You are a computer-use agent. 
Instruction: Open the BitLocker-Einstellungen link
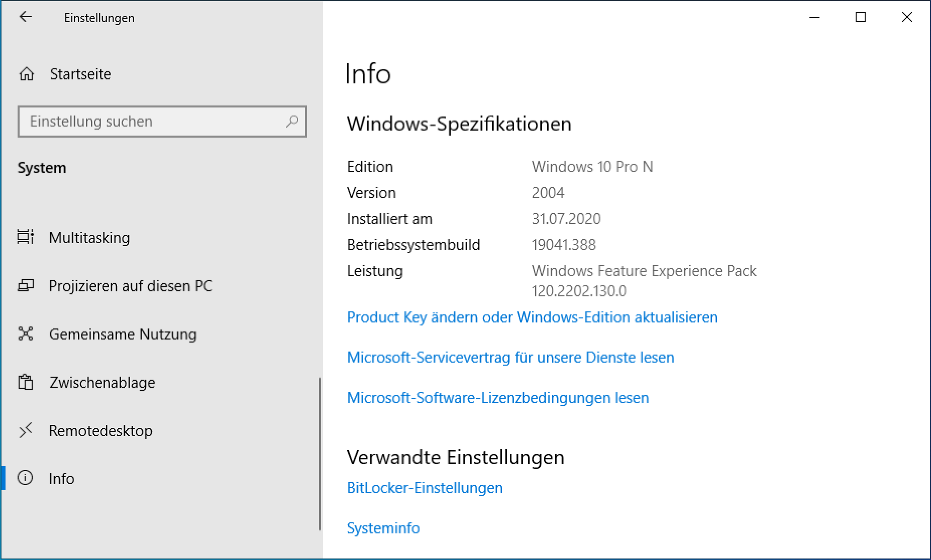point(425,488)
